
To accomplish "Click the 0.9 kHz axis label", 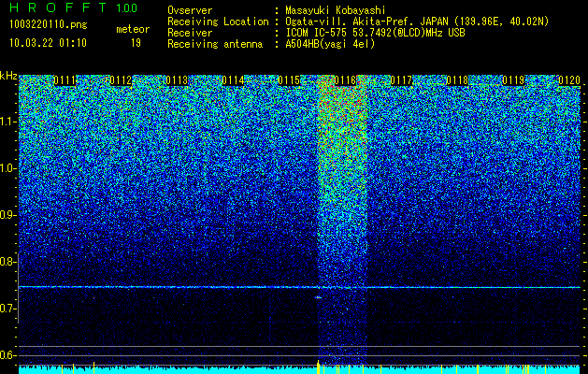I will pos(7,215).
